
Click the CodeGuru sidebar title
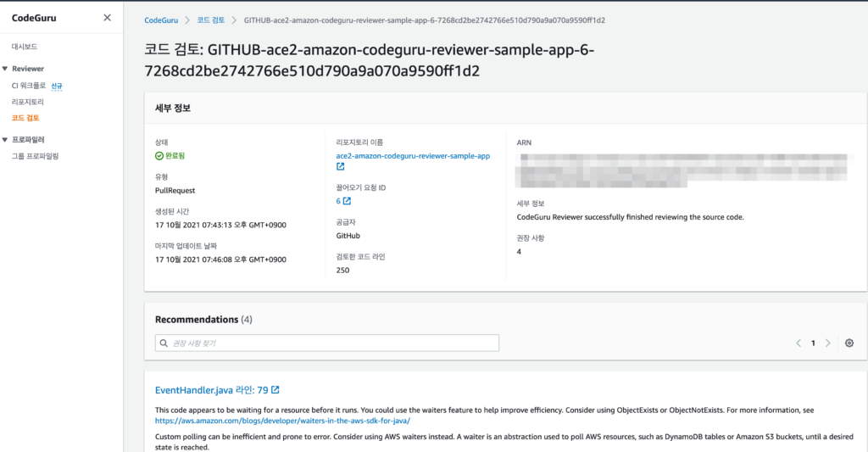click(34, 18)
